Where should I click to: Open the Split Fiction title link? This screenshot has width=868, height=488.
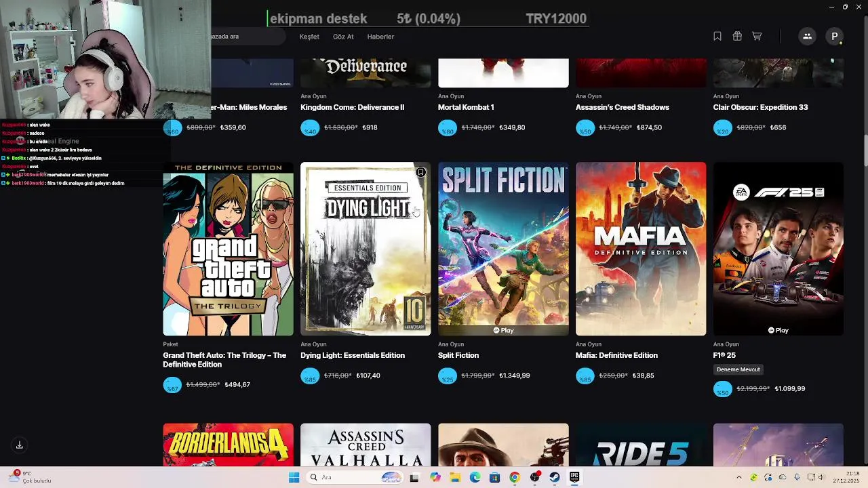pos(458,355)
